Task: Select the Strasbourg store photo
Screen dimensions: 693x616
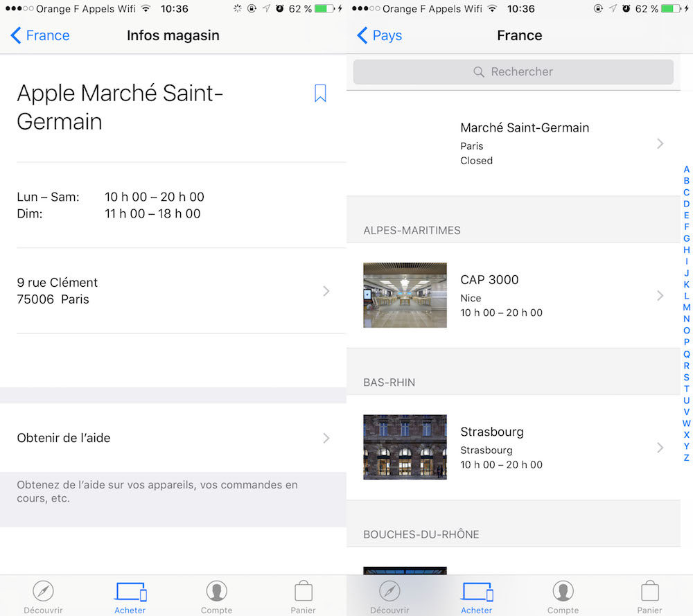Action: click(x=405, y=447)
